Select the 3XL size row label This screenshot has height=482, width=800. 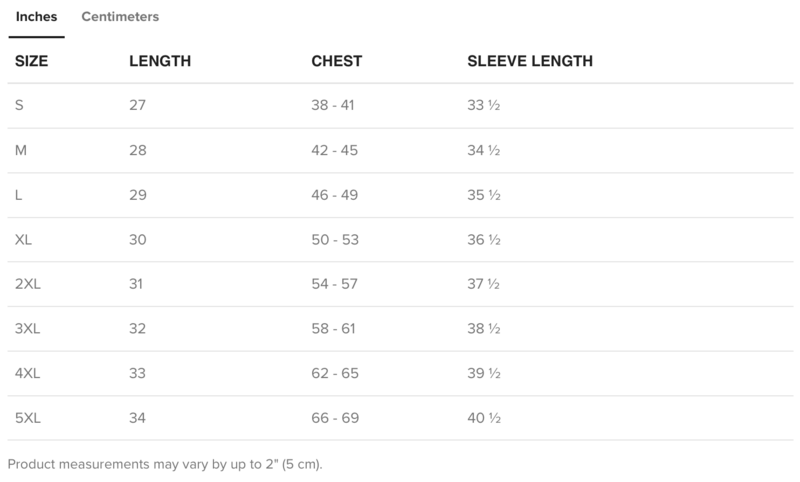[x=28, y=328]
